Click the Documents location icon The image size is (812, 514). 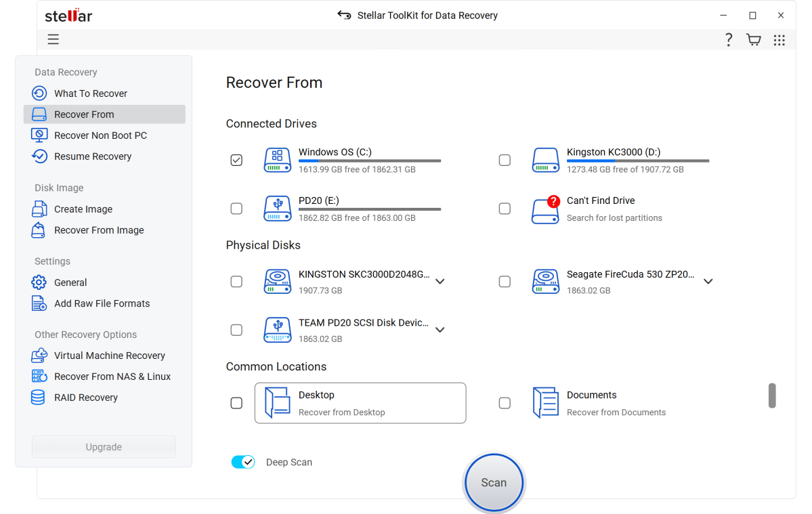545,403
